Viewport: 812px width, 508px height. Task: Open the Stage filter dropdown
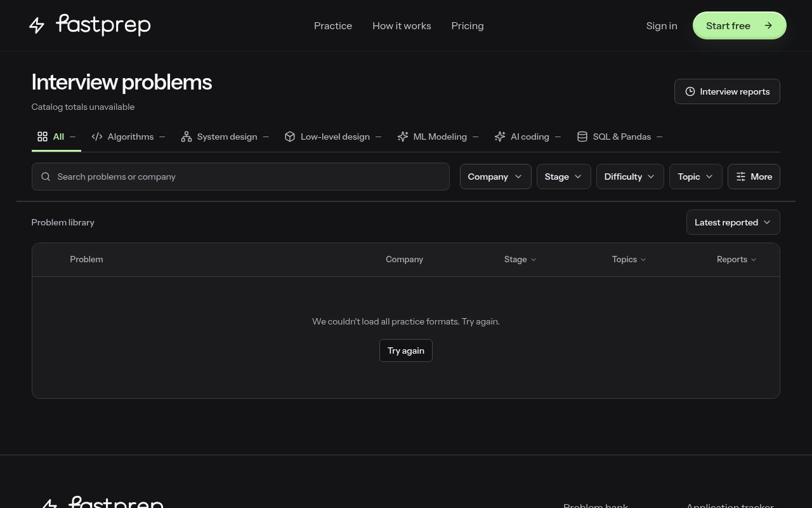point(564,177)
